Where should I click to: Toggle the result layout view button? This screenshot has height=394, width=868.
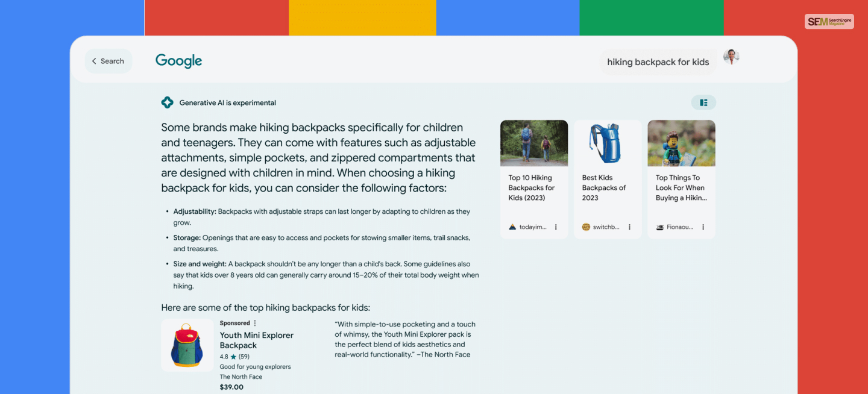(x=703, y=102)
